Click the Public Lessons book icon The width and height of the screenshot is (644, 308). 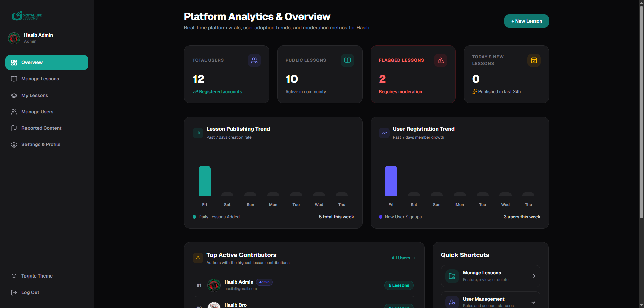point(347,60)
